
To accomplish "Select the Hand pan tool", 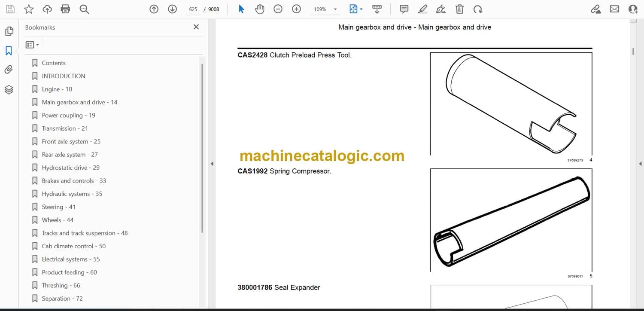I will 259,9.
